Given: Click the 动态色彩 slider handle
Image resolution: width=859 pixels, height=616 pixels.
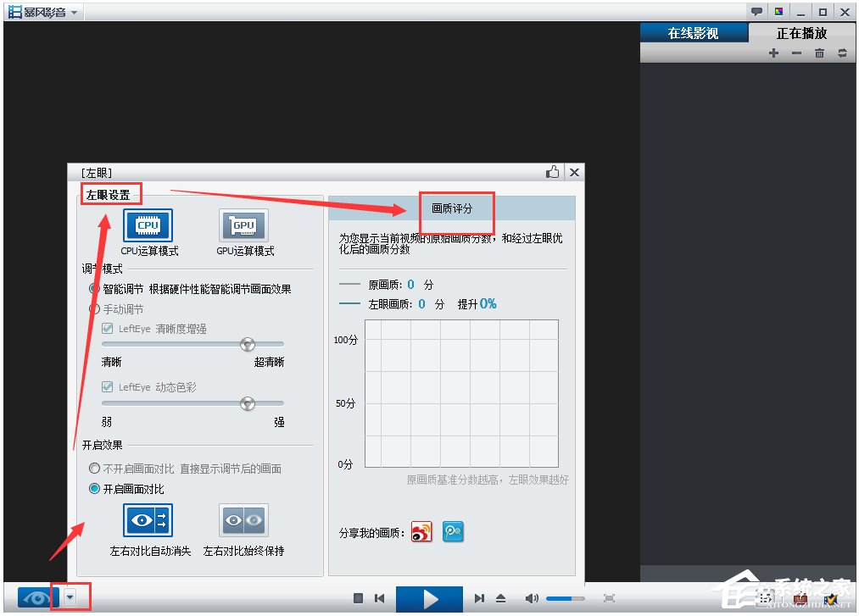Looking at the screenshot, I should (248, 403).
